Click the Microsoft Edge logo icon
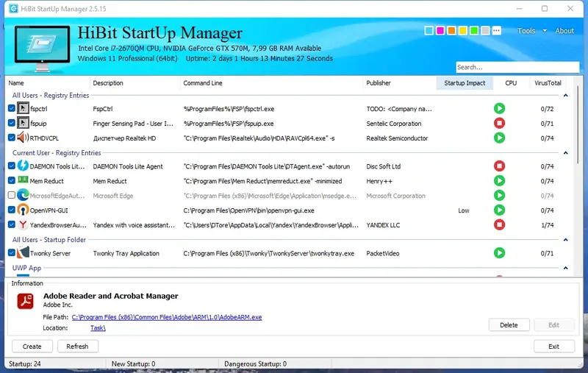Screen dimensions: 588x373 point(23,195)
